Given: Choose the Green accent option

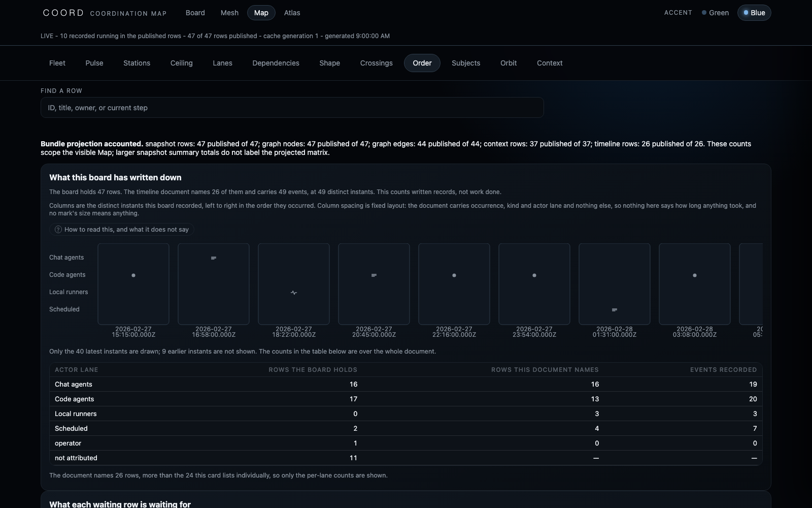Looking at the screenshot, I should coord(715,13).
